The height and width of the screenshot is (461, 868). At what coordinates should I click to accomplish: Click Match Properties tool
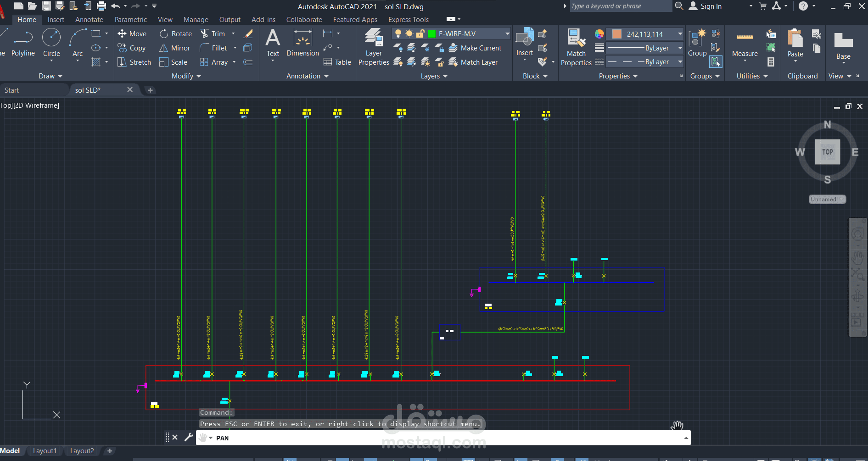coord(576,47)
